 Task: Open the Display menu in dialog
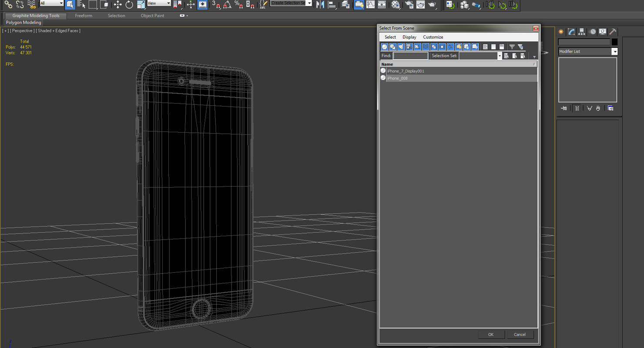click(409, 37)
